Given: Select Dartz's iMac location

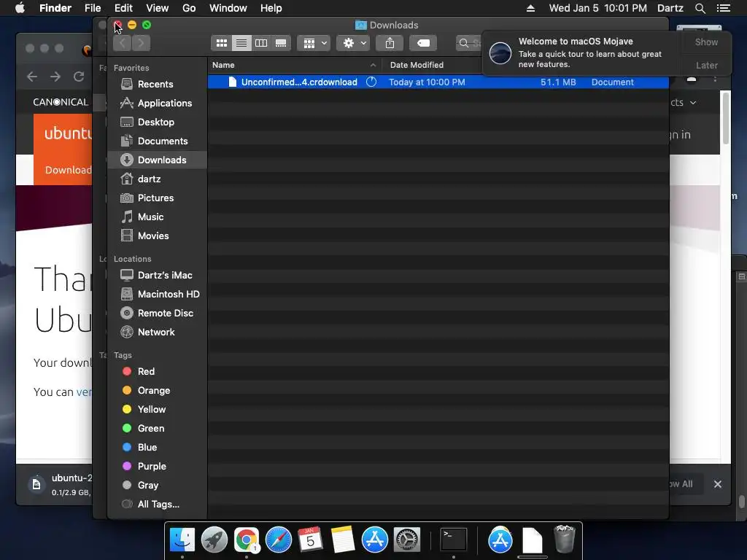Looking at the screenshot, I should click(x=156, y=275).
